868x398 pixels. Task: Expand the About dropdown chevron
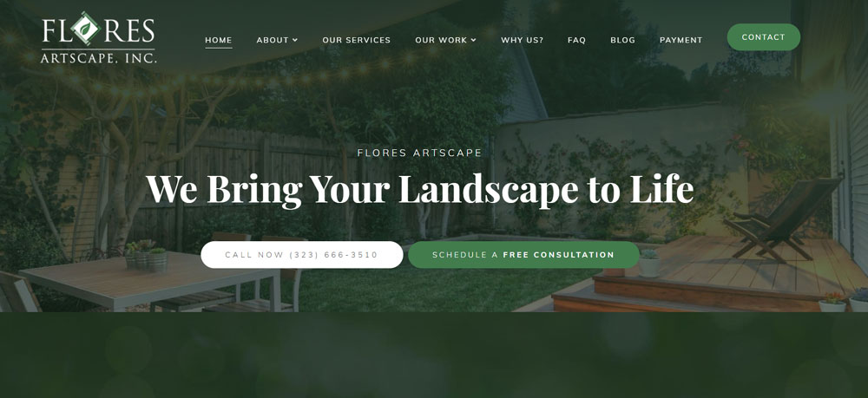(x=295, y=40)
